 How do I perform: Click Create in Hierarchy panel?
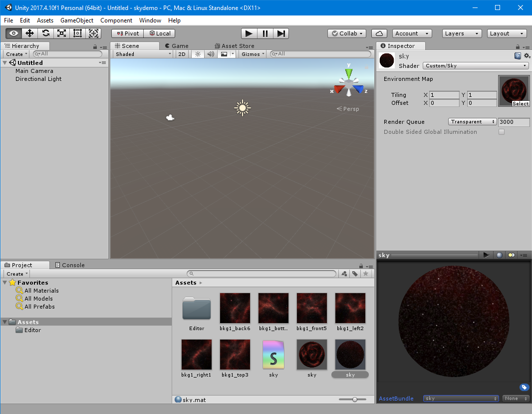(16, 54)
